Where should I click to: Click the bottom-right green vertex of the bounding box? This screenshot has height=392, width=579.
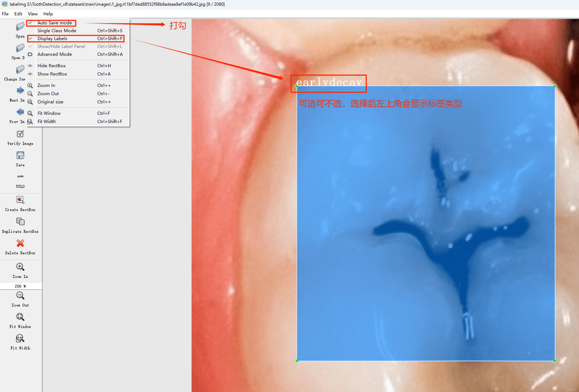coord(555,361)
